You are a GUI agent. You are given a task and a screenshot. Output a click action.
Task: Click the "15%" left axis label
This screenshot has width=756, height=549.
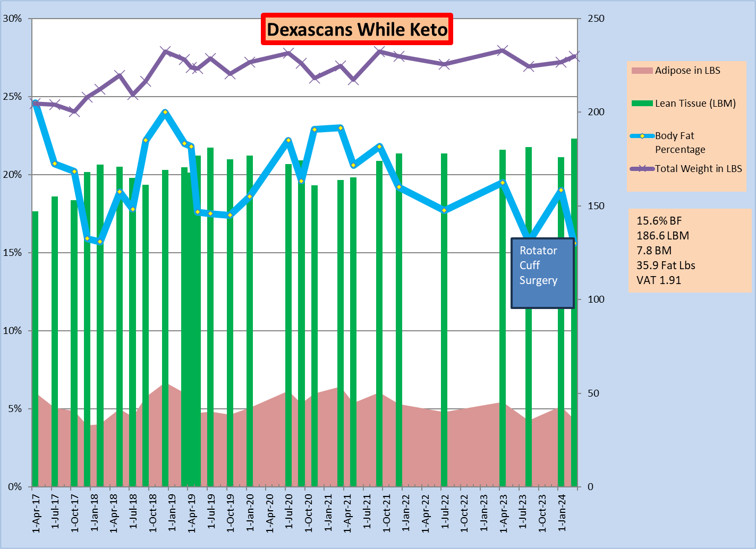[x=13, y=253]
